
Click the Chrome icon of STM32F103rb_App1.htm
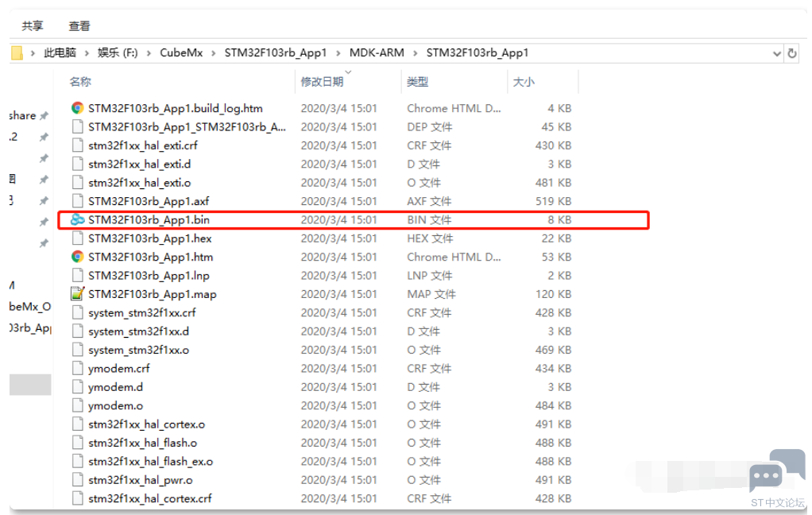tap(77, 257)
